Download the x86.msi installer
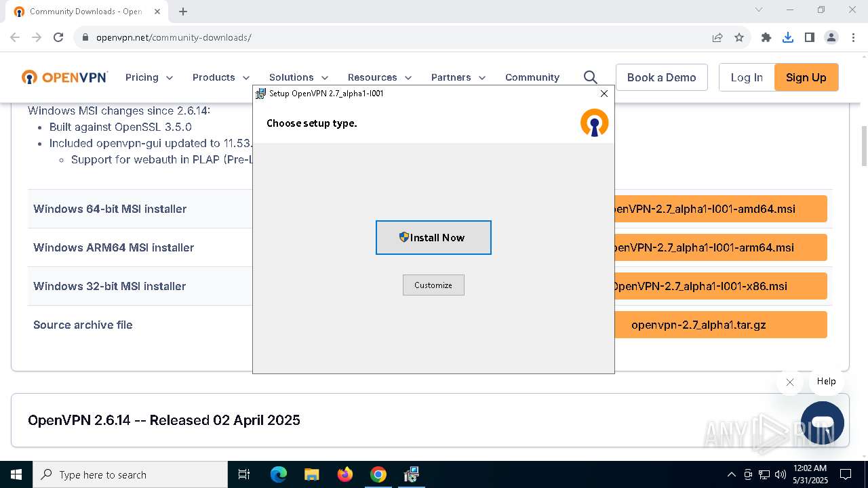The image size is (868, 488). pos(720,286)
